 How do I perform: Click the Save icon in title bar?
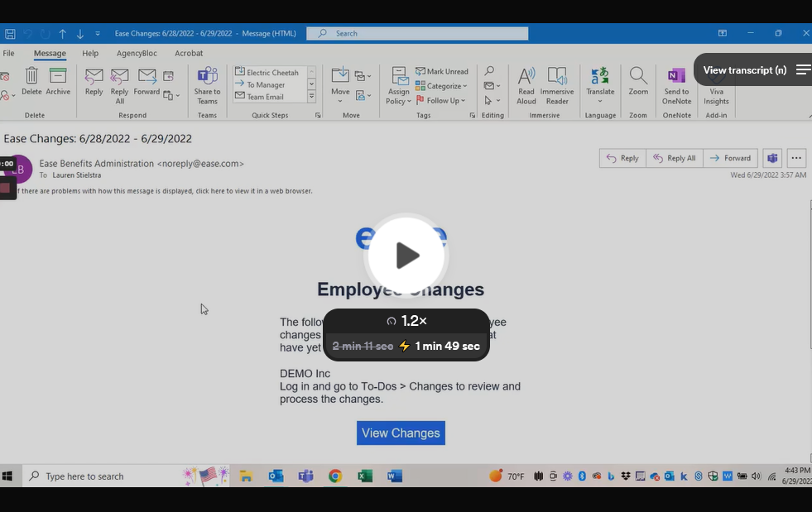(10, 34)
